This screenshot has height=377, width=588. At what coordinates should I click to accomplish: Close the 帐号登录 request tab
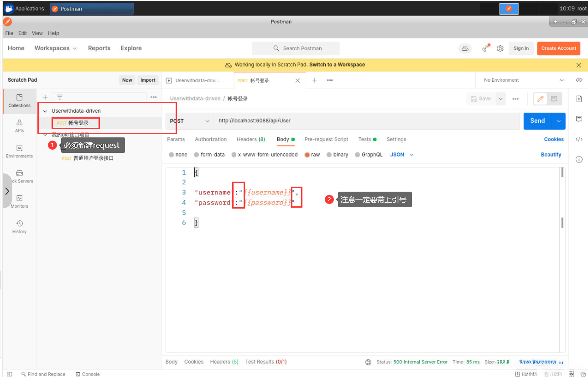tap(298, 80)
